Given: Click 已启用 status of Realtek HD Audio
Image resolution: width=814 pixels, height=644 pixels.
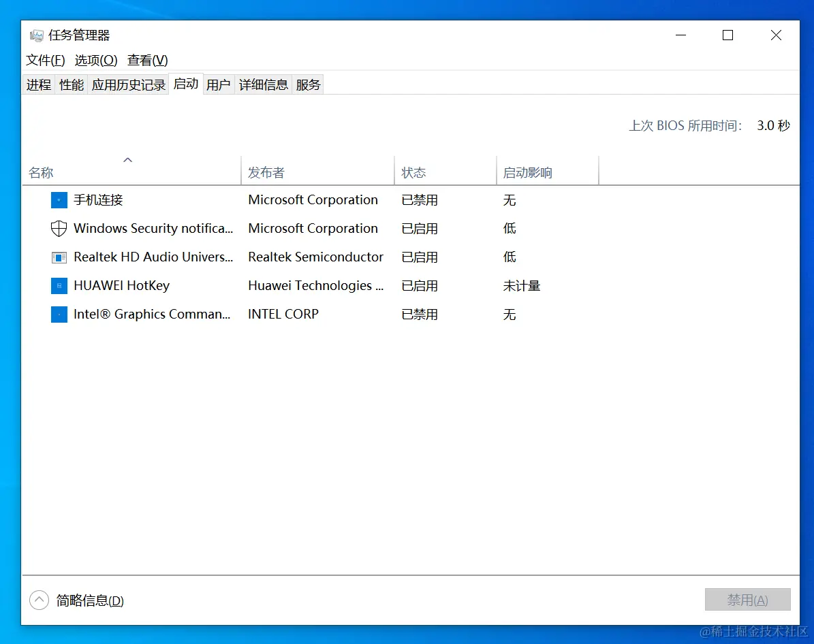Looking at the screenshot, I should tap(420, 257).
